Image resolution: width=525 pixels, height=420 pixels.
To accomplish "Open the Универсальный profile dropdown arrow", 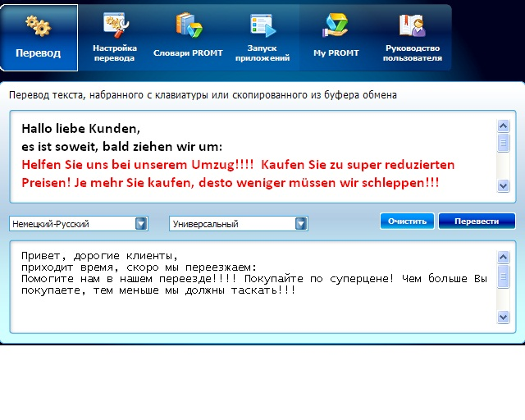I will pos(301,223).
